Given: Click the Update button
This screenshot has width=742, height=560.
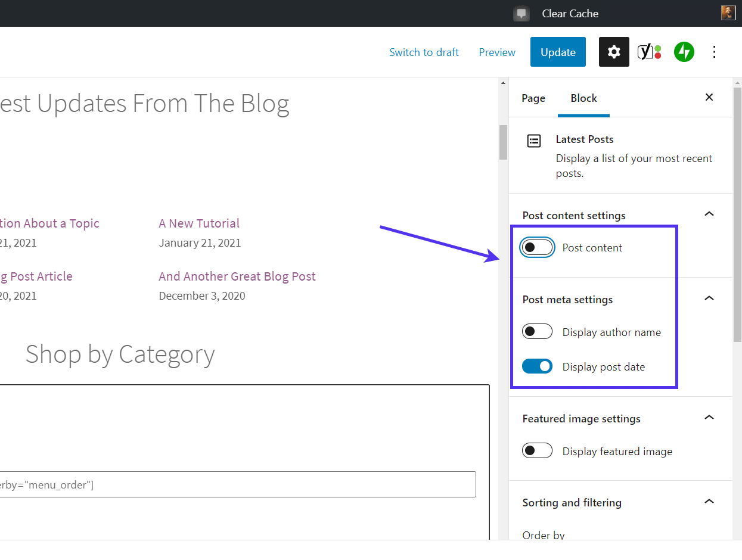Looking at the screenshot, I should point(558,52).
